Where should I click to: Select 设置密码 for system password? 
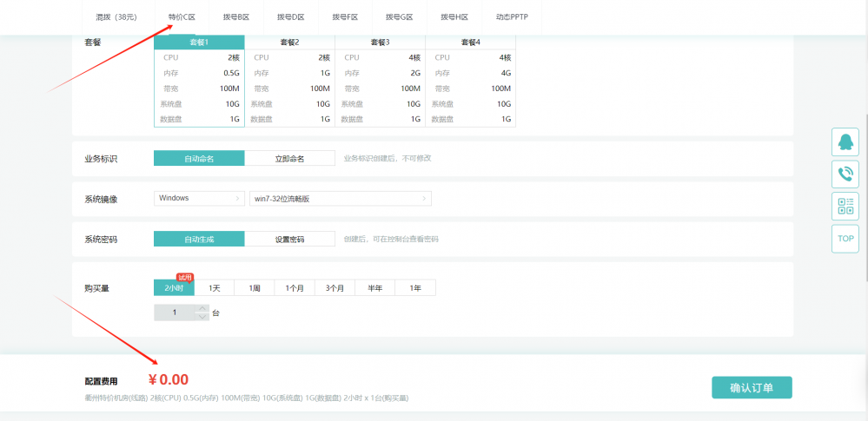[x=289, y=239]
